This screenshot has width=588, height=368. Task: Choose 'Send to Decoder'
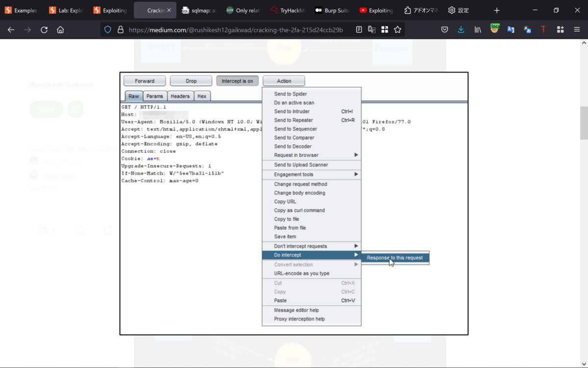(x=312, y=146)
